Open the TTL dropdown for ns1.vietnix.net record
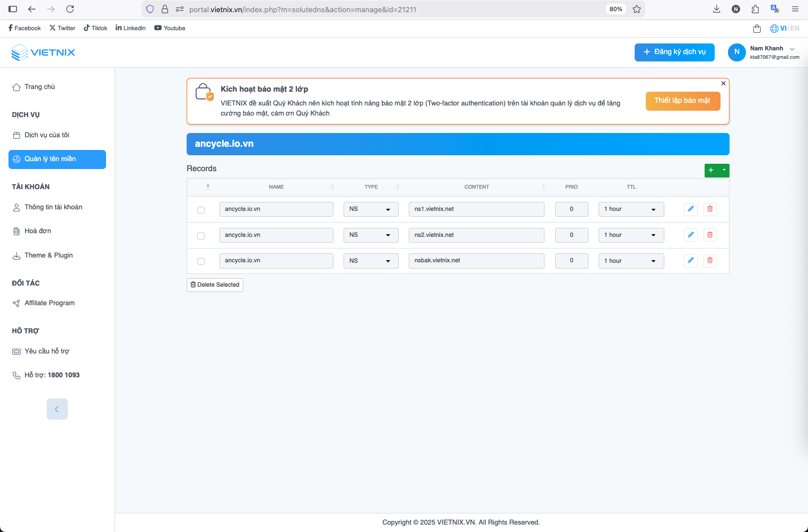 [631, 209]
